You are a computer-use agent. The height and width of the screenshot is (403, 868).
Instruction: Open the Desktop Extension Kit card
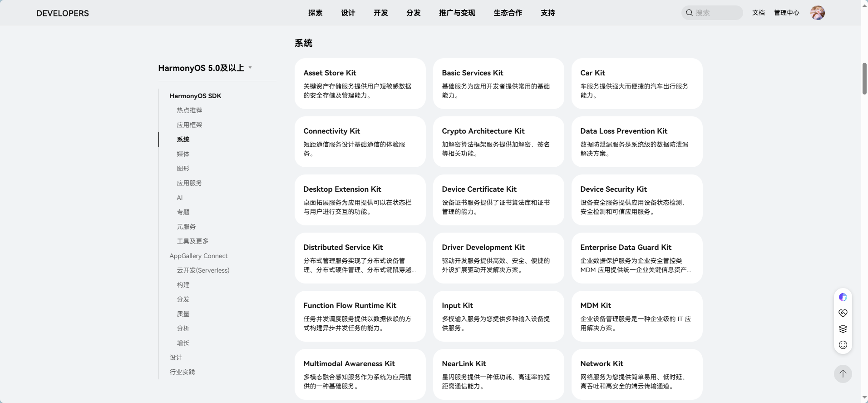[x=360, y=200]
